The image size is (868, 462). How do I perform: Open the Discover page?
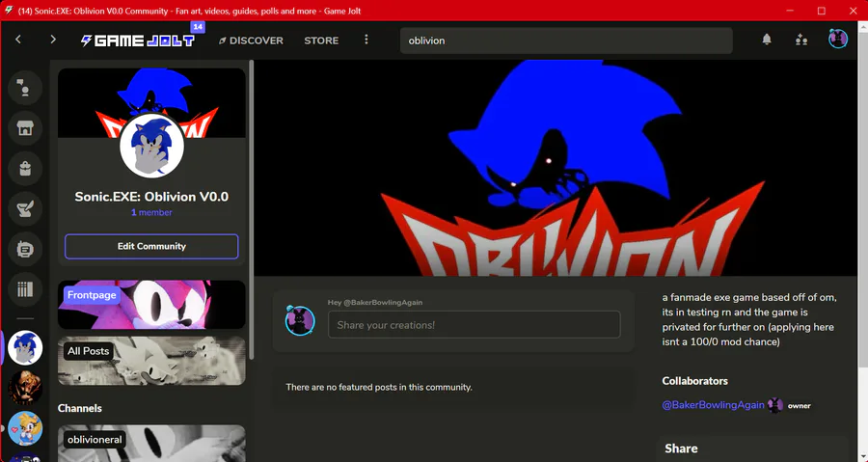[251, 41]
